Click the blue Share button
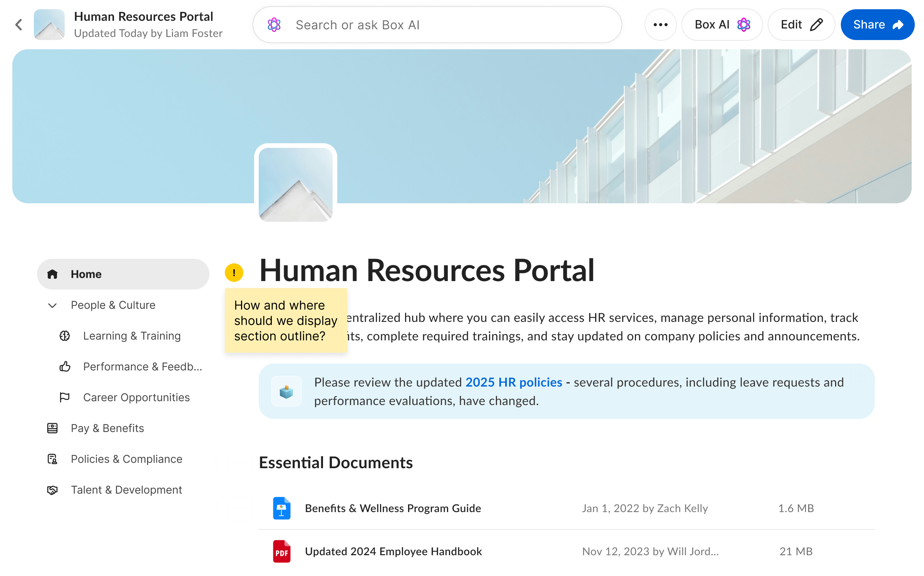This screenshot has height=576, width=924. [x=877, y=25]
